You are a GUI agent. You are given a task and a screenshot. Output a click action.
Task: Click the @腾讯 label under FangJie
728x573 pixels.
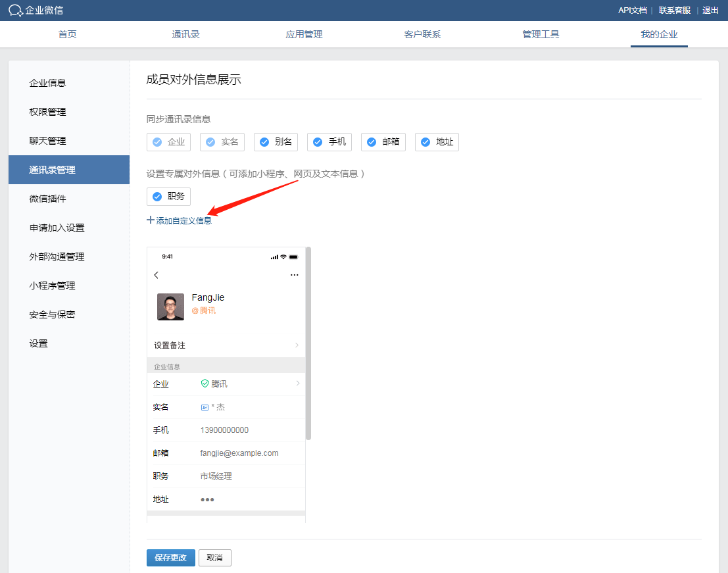point(204,310)
